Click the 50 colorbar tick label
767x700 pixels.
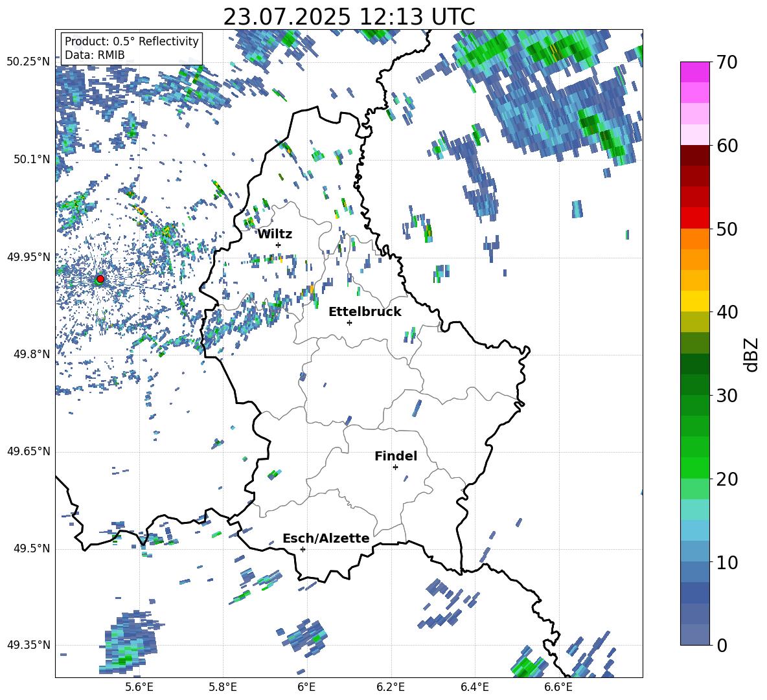[x=727, y=229]
